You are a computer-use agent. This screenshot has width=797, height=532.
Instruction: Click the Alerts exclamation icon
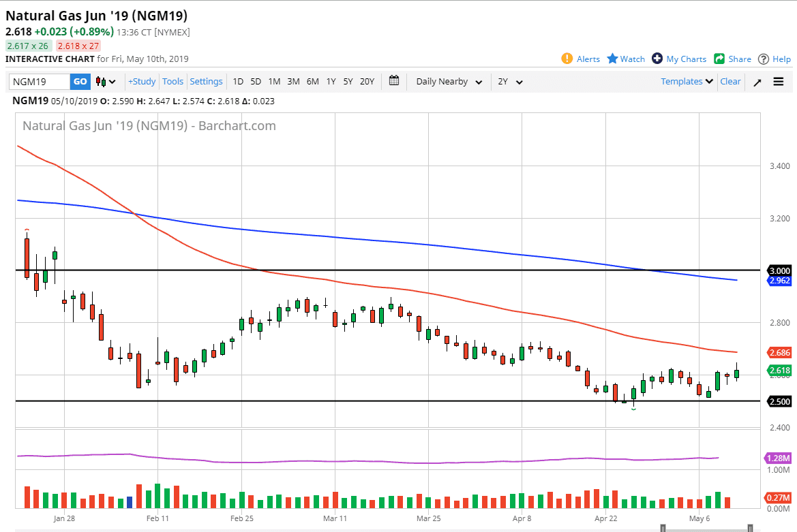coord(567,59)
